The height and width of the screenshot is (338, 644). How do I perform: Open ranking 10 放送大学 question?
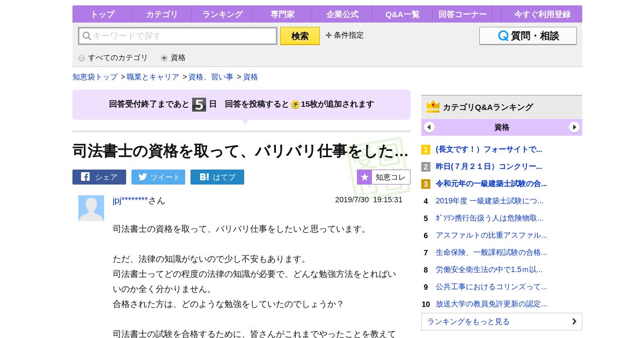[492, 304]
